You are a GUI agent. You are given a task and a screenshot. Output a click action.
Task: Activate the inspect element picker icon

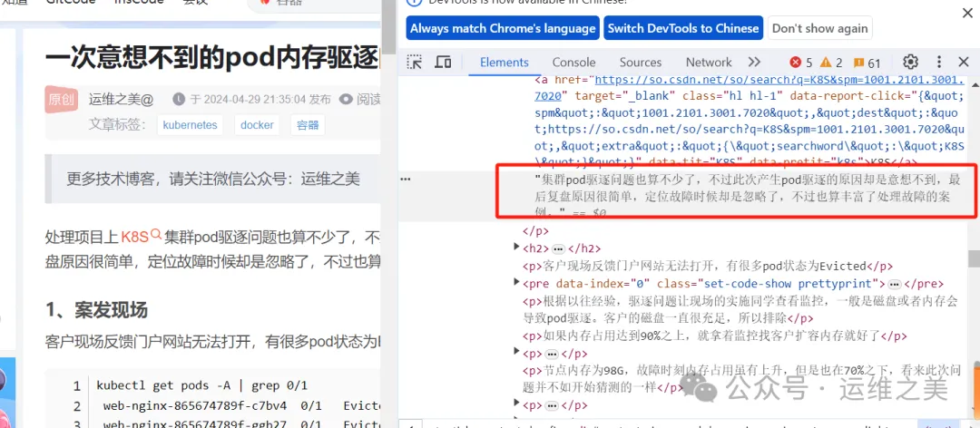[415, 63]
